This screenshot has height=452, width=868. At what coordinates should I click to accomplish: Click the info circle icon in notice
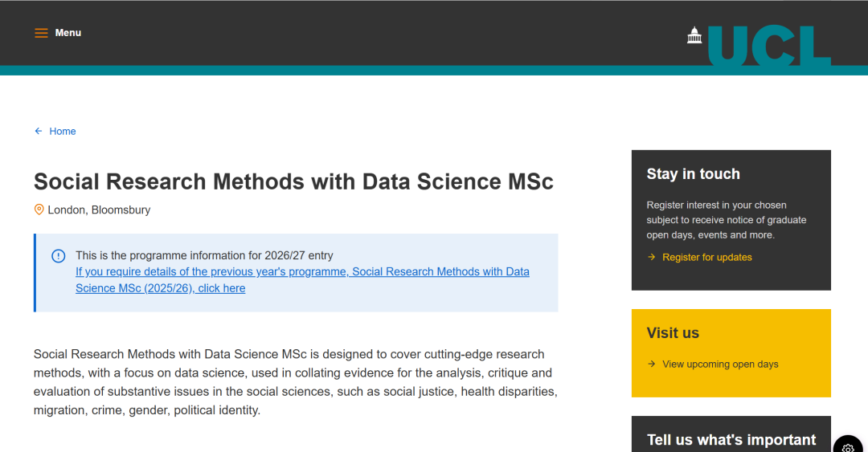(x=59, y=256)
